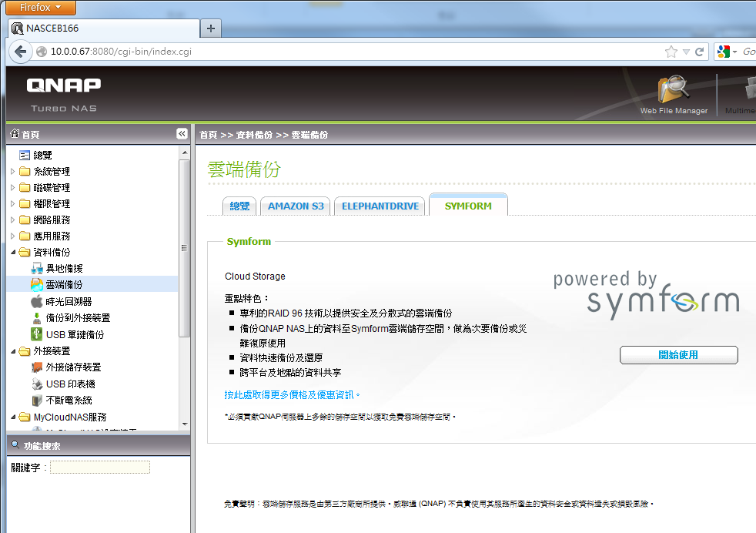The image size is (756, 533).
Task: Click the Cloud Storage label text
Action: 255,277
